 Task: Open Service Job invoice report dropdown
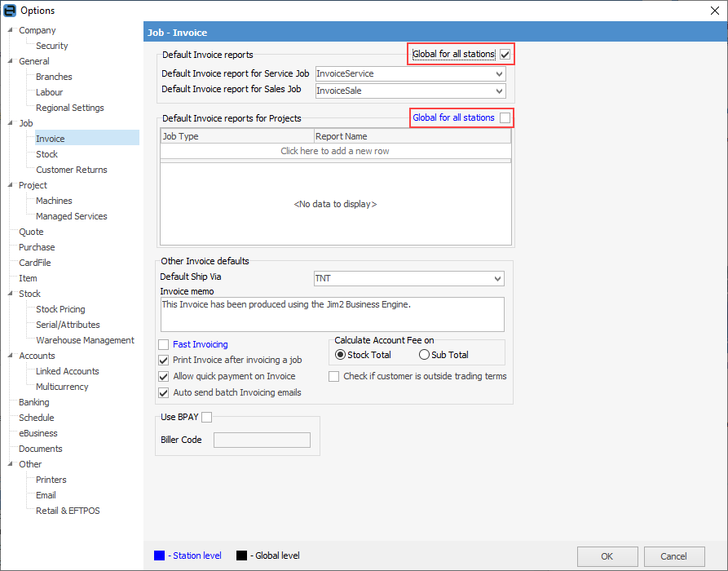click(499, 74)
